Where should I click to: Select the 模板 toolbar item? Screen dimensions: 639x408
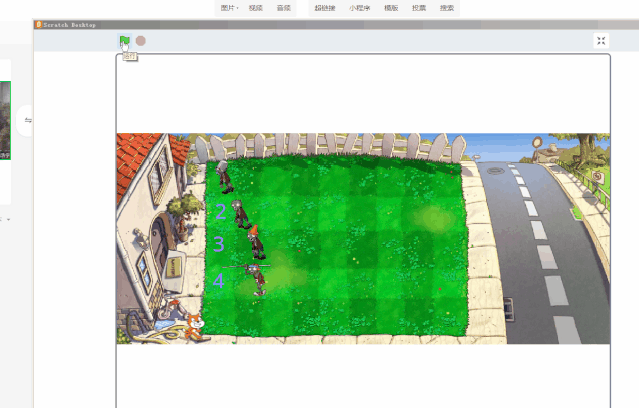[x=391, y=8]
